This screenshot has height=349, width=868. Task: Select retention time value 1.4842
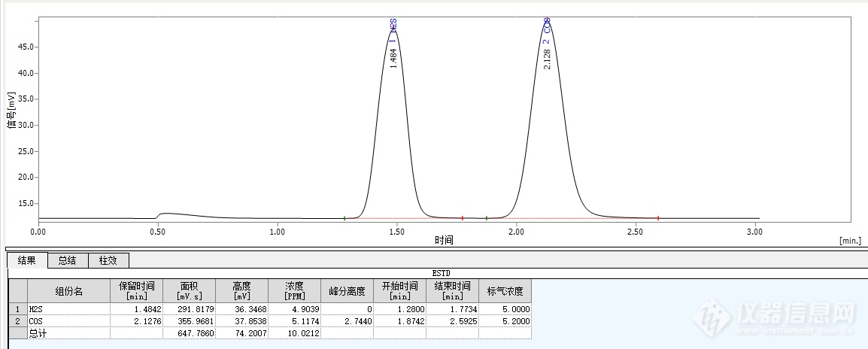point(136,309)
